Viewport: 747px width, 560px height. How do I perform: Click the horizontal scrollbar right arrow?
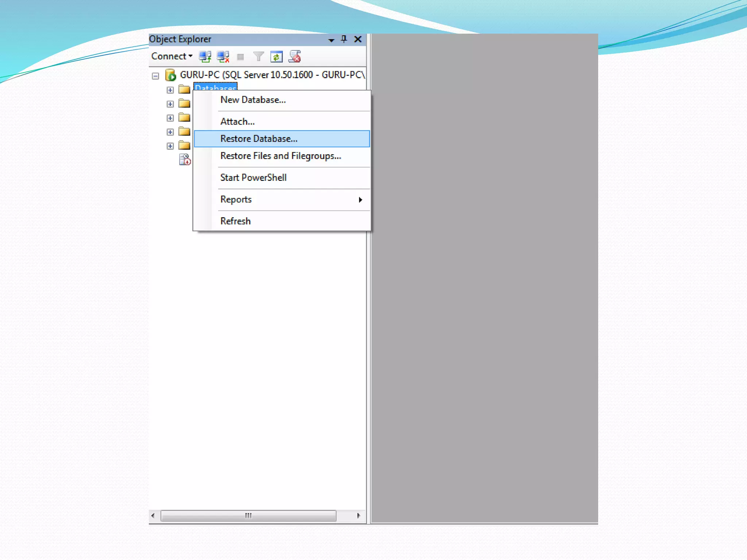click(x=359, y=516)
